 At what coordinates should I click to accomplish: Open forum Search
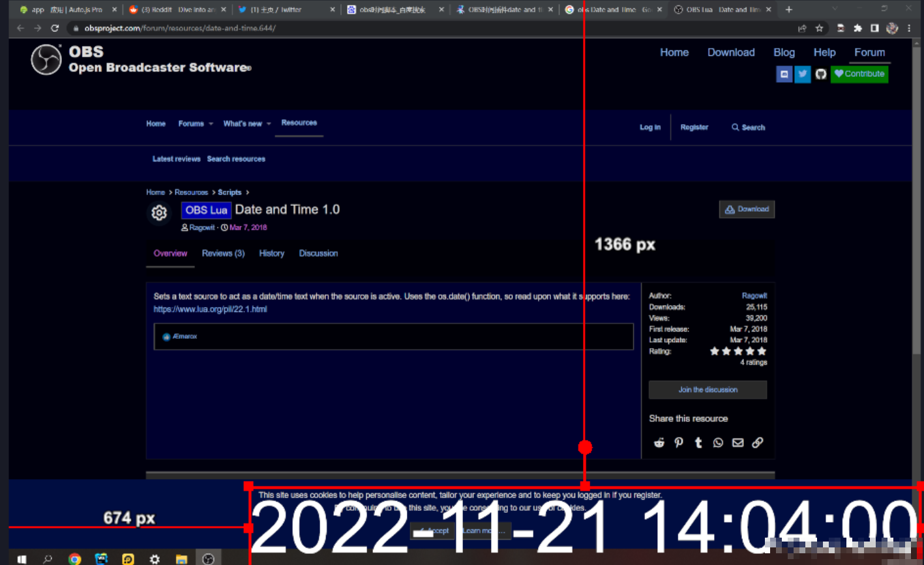pos(748,127)
